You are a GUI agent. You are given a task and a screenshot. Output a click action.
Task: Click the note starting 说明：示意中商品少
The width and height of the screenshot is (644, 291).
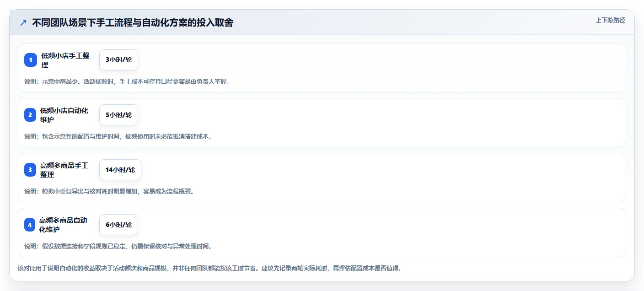coord(127,81)
